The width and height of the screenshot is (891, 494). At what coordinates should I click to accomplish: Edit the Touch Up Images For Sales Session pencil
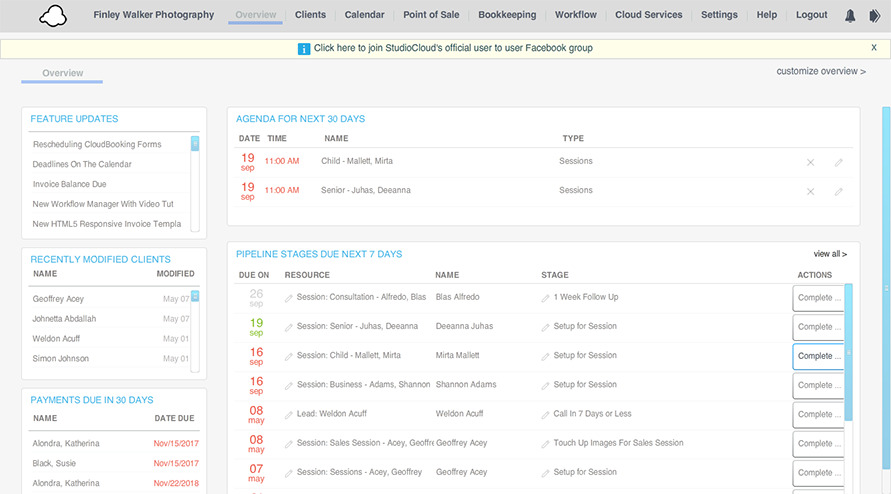546,444
